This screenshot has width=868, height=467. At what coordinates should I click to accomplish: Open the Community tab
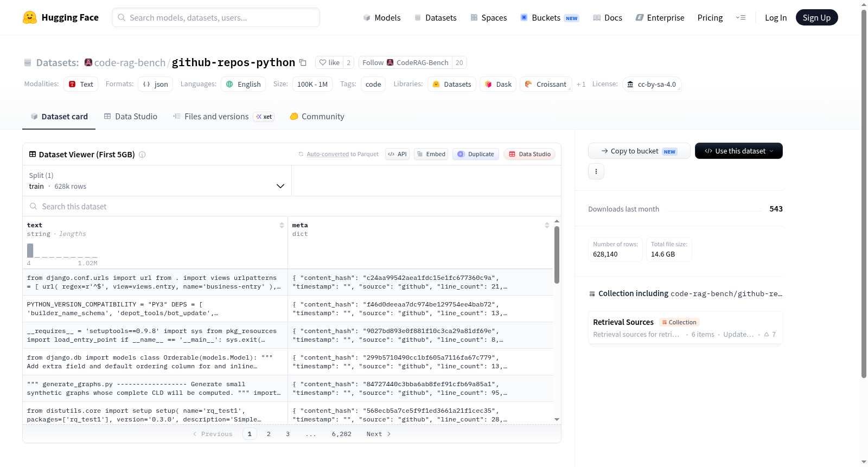click(x=317, y=117)
